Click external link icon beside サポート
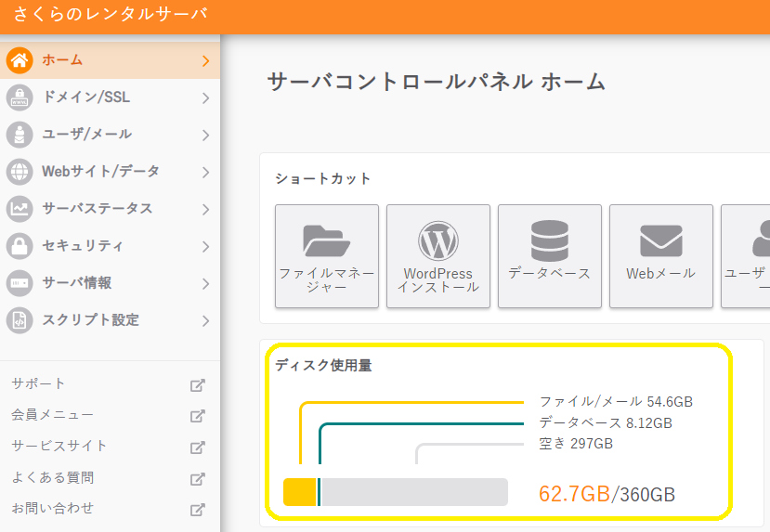The width and height of the screenshot is (770, 532). click(x=198, y=385)
